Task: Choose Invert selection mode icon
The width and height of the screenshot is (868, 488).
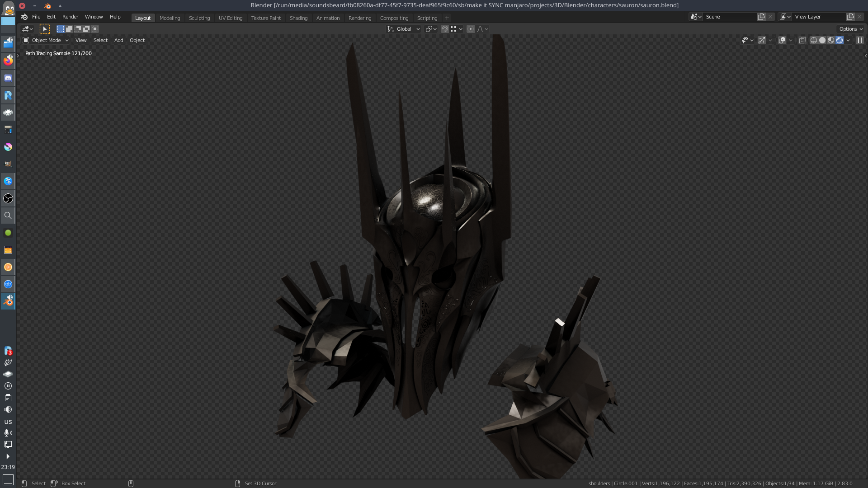Action: (86, 29)
